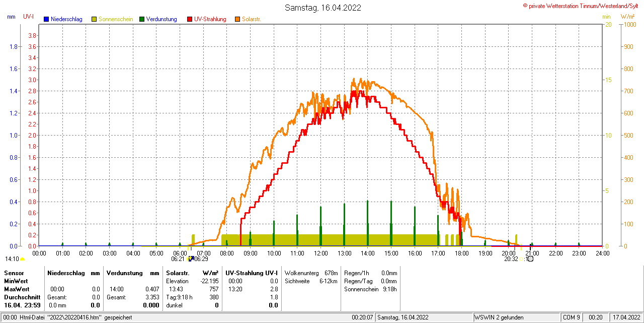Click the COM 9 status entry
This screenshot has height=323, width=644.
click(572, 317)
